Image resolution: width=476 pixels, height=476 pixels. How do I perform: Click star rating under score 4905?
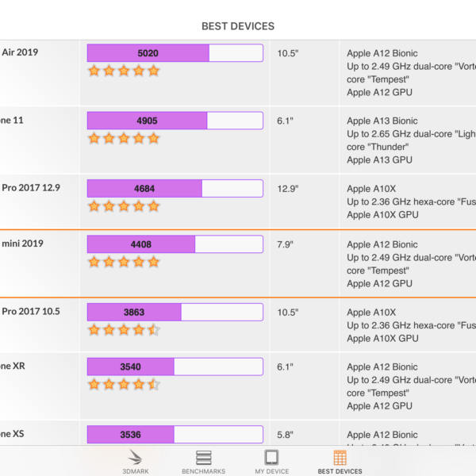124,138
